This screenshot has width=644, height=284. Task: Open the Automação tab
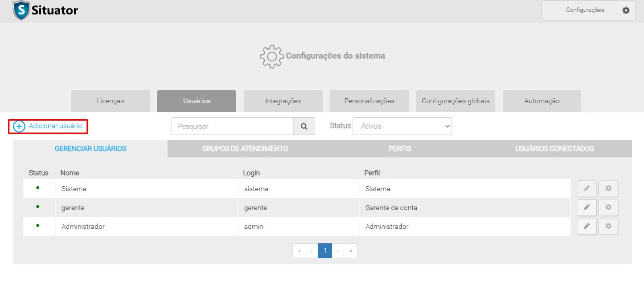pos(542,101)
